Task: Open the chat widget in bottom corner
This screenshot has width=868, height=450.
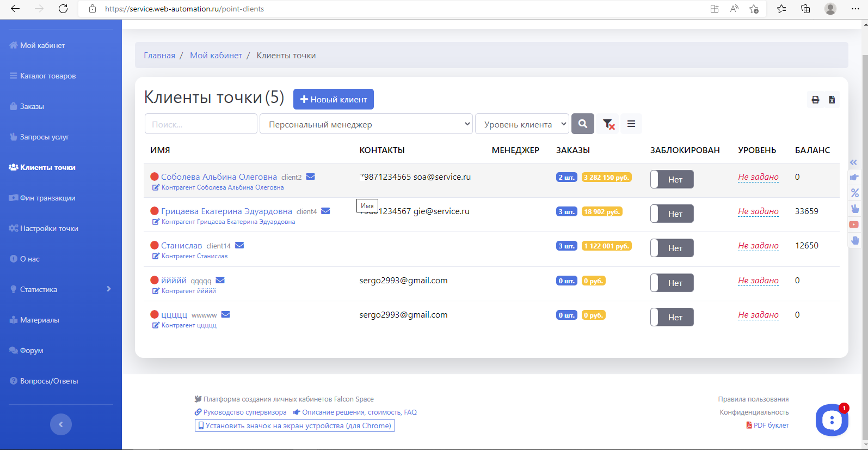Action: (831, 420)
